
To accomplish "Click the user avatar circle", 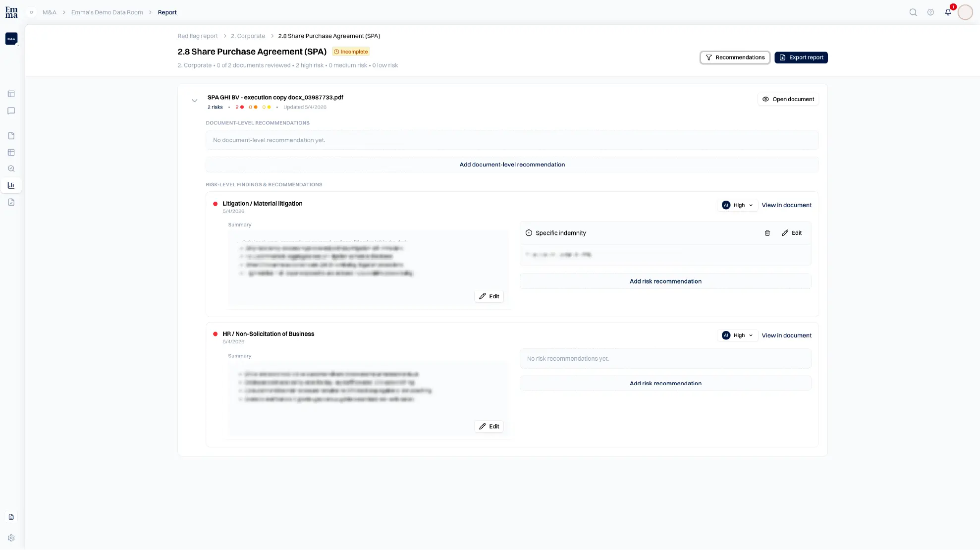I will pyautogui.click(x=965, y=12).
